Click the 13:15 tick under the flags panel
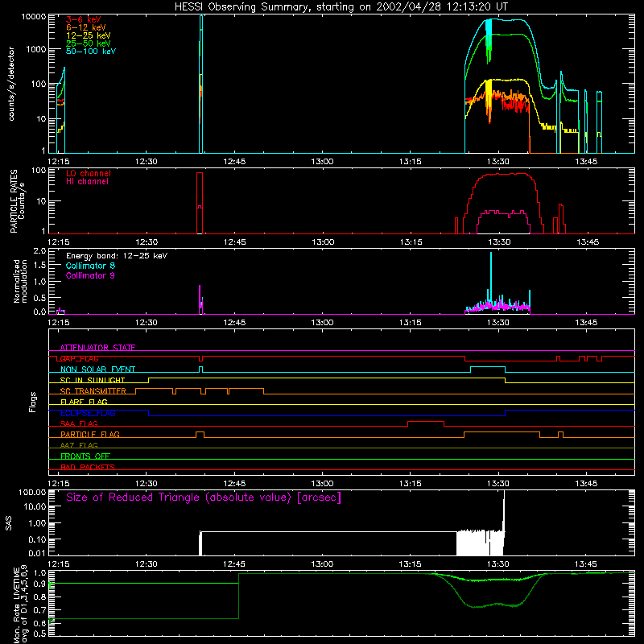The height and width of the screenshot is (644, 644). click(411, 484)
